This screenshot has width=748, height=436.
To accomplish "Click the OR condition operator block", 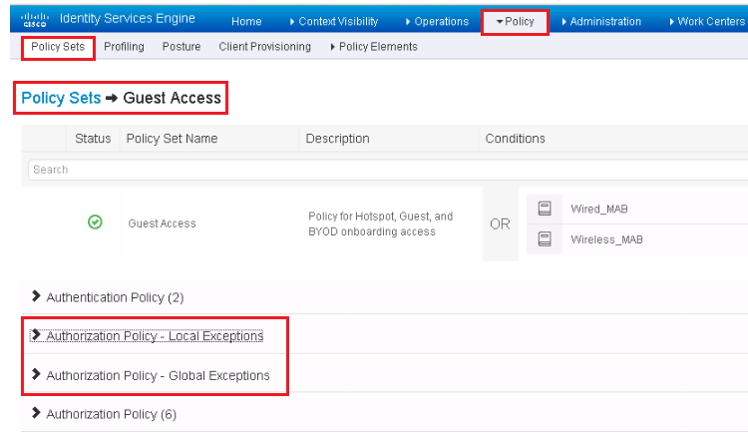I will click(x=500, y=224).
